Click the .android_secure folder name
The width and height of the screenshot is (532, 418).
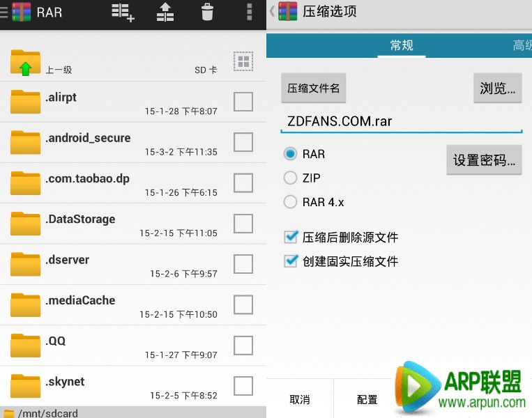[89, 138]
